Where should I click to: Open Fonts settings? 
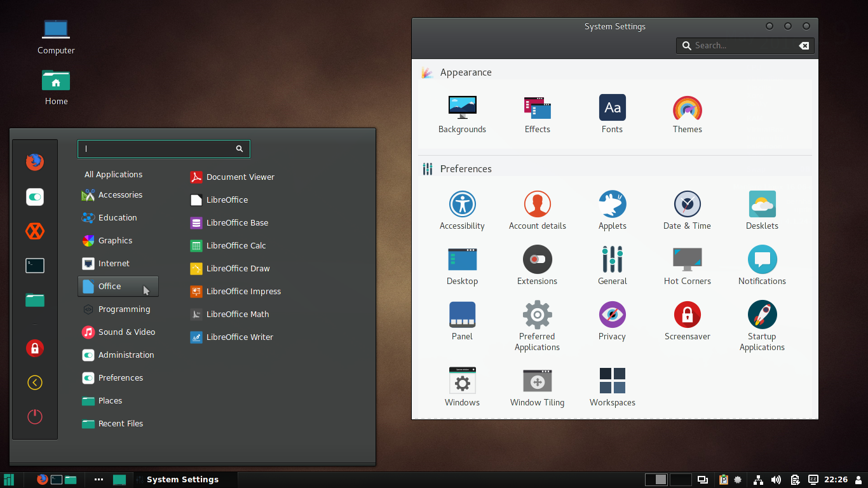point(612,114)
